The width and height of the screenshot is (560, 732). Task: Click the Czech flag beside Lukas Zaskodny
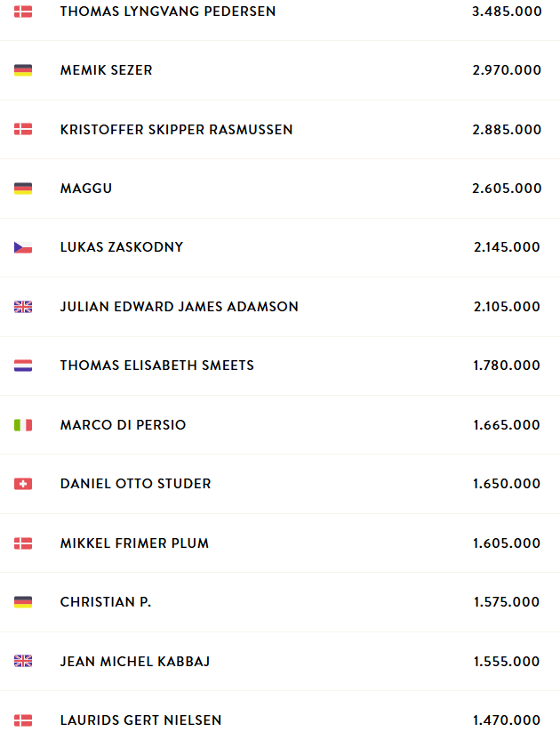(x=23, y=247)
